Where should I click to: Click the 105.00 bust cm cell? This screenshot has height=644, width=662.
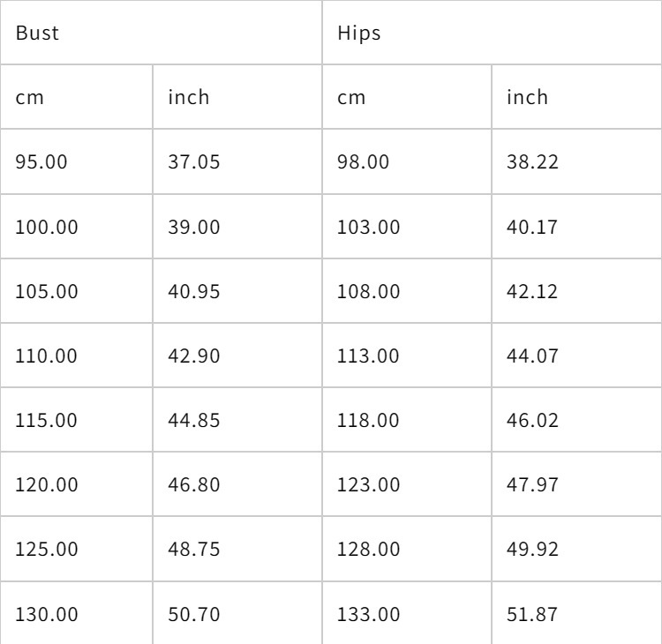47,291
